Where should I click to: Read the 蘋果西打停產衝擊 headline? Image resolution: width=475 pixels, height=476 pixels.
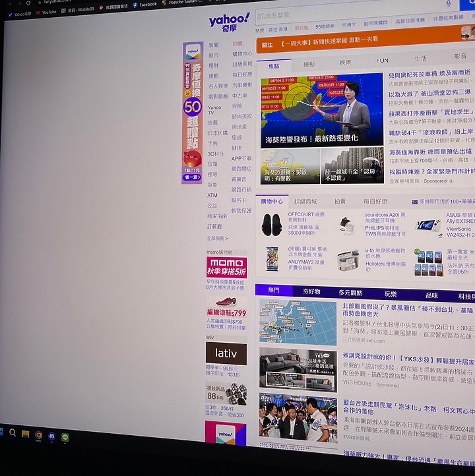pyautogui.click(x=431, y=113)
